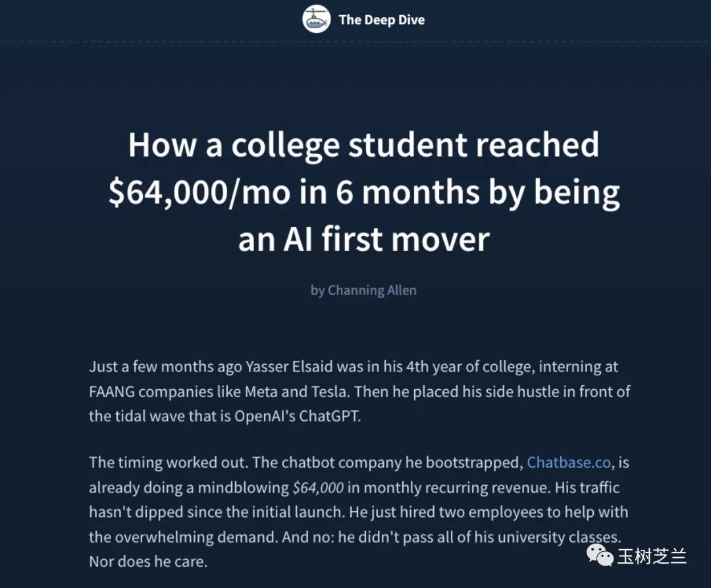Click the word 'FAANG' in the first paragraph
711x588 pixels.
coord(111,392)
